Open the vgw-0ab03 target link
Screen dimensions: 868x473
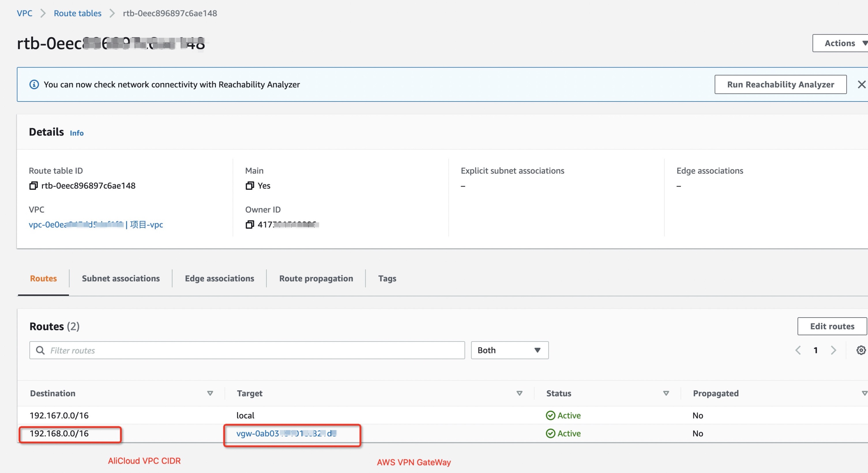pos(286,433)
